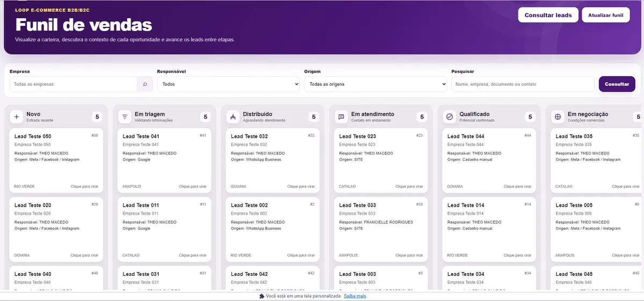Click the Lead Teste 002 title
Screen dimensions: 644x301
[x=249, y=205]
